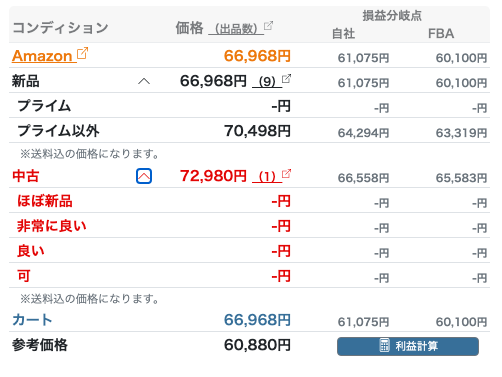Click external link icon beside Amazon
The width and height of the screenshot is (502, 377).
click(82, 53)
